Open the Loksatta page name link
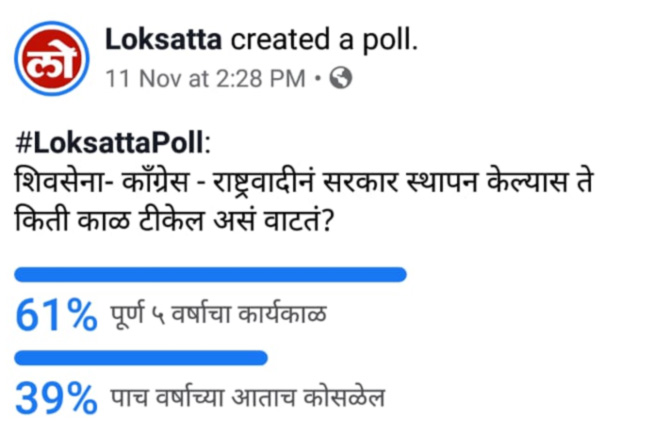 tap(165, 41)
